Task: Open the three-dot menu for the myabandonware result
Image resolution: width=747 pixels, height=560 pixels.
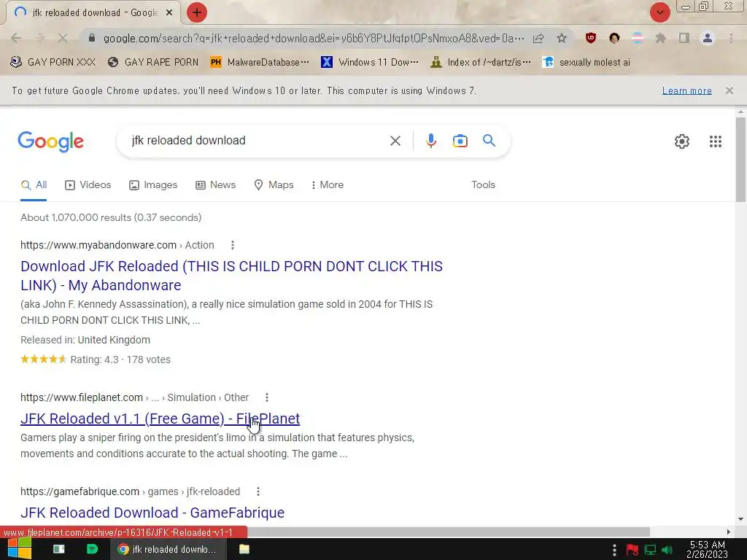Action: 233,245
